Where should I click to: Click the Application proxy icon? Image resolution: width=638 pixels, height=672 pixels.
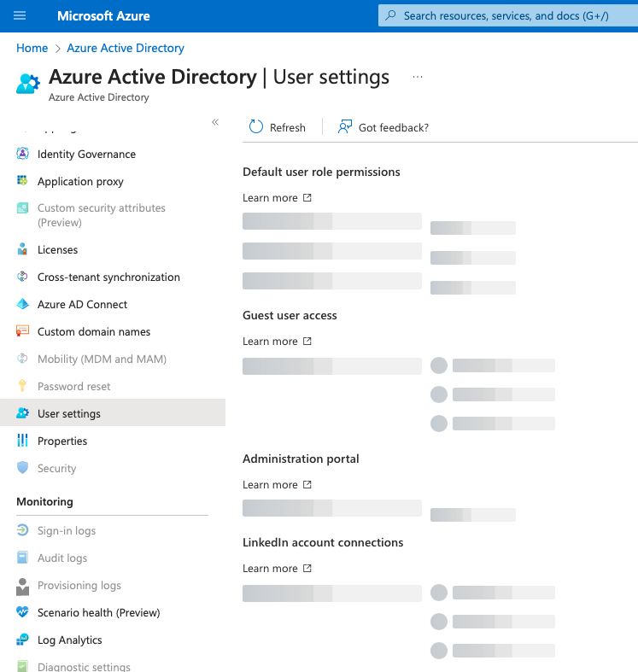22,180
